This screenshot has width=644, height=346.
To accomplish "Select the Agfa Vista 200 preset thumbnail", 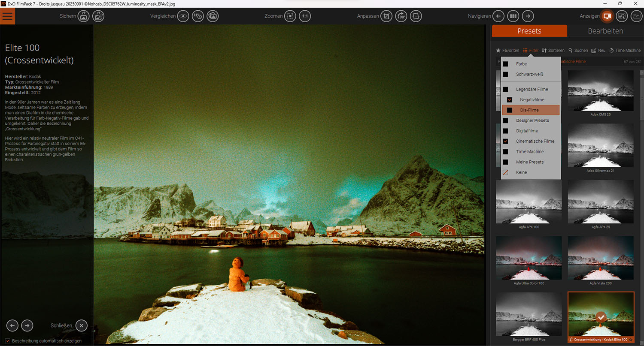I will [601, 258].
